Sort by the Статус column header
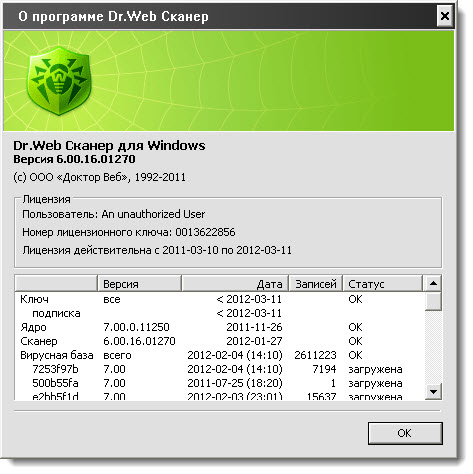Screen dimensions: 473x474 383,284
